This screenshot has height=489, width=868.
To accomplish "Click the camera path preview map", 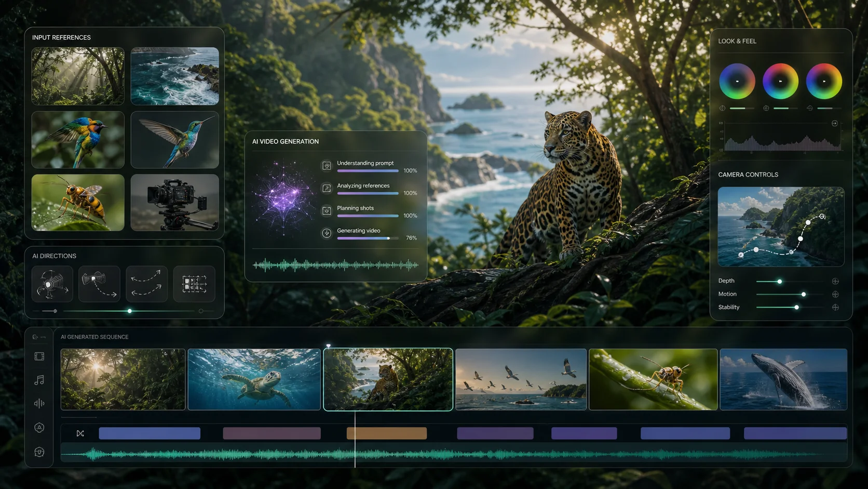I will pos(781,227).
